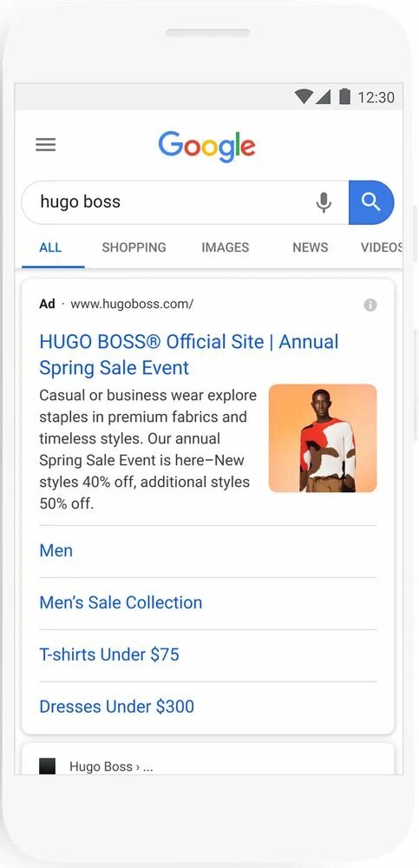Click the model sweater ad thumbnail
Image resolution: width=419 pixels, height=868 pixels.
[x=323, y=437]
